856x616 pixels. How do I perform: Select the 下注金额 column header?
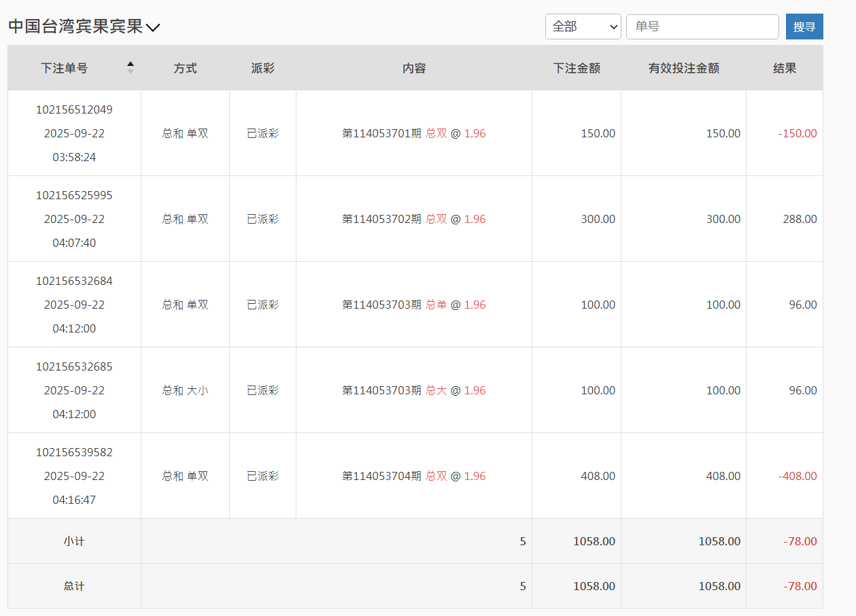point(575,68)
